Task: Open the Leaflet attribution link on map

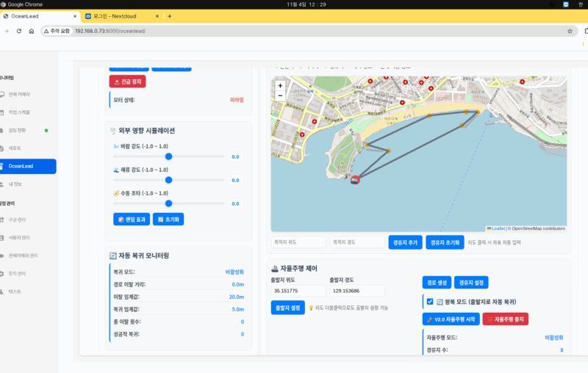Action: [x=498, y=228]
